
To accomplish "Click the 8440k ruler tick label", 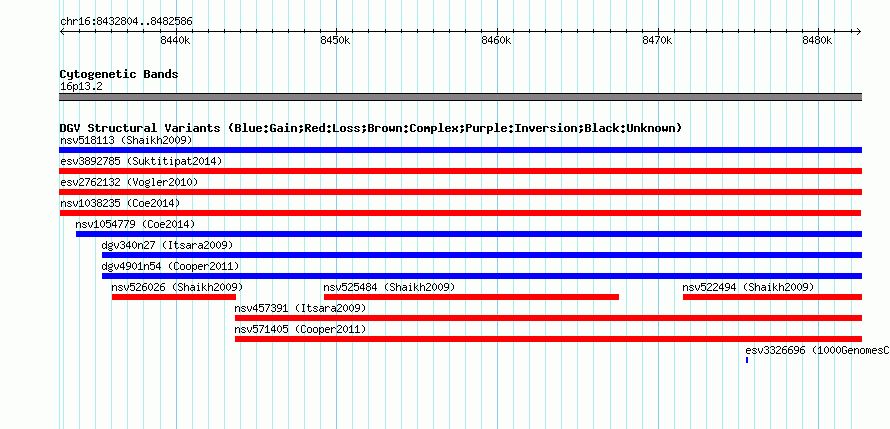I will coord(175,40).
